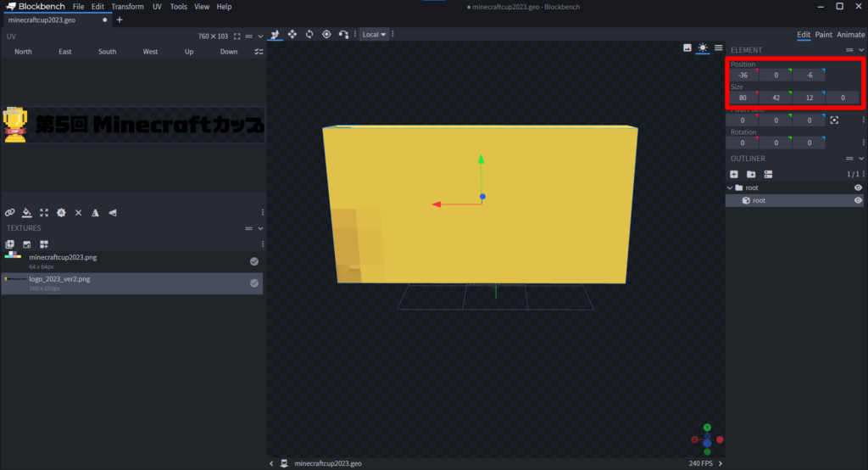Image resolution: width=868 pixels, height=470 pixels.
Task: Click the Center Pivot icon beside pivot fields
Action: click(834, 120)
